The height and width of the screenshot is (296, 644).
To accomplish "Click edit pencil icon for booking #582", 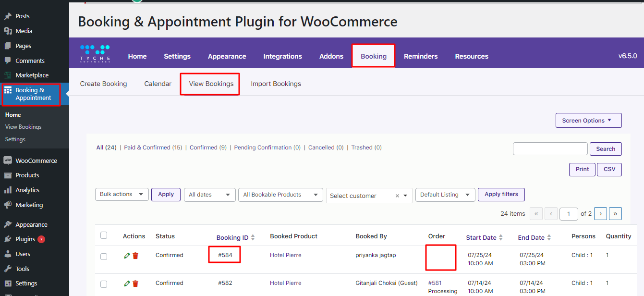I will (127, 284).
